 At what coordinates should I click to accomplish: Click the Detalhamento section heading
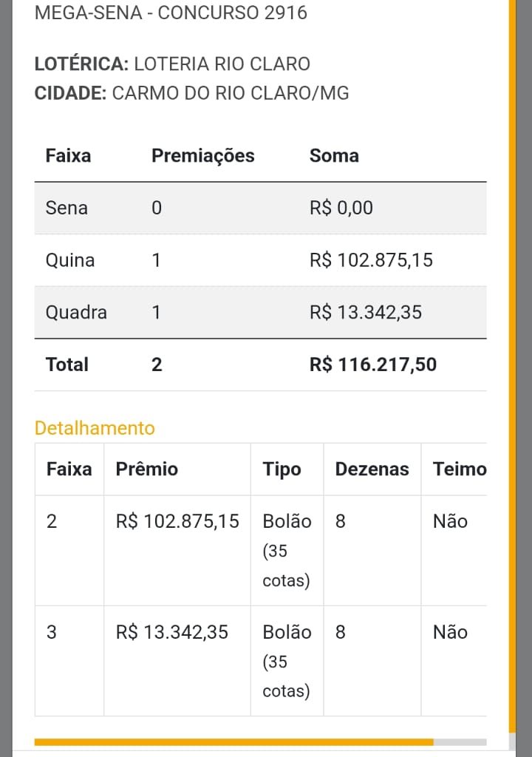pyautogui.click(x=95, y=428)
